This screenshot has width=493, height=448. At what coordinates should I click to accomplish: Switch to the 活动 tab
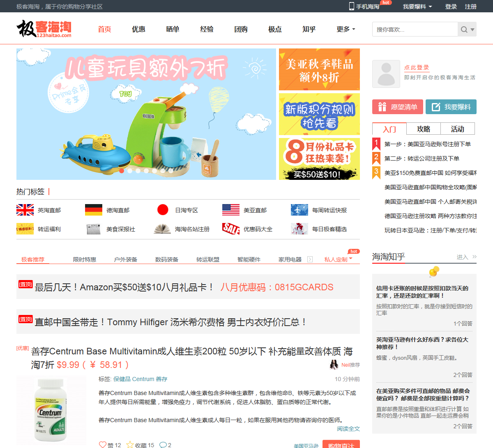click(x=458, y=129)
